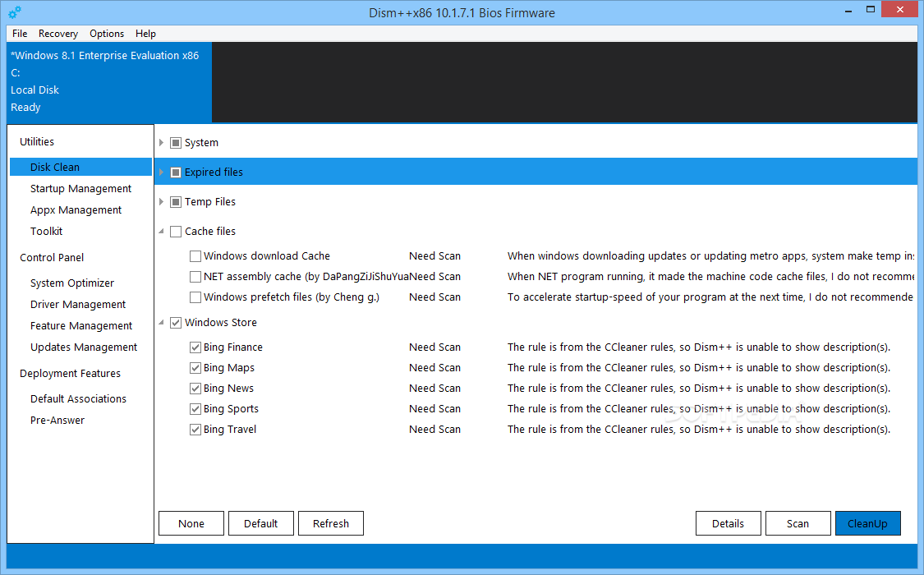The image size is (924, 575).
Task: Open the Options menu
Action: 107,34
